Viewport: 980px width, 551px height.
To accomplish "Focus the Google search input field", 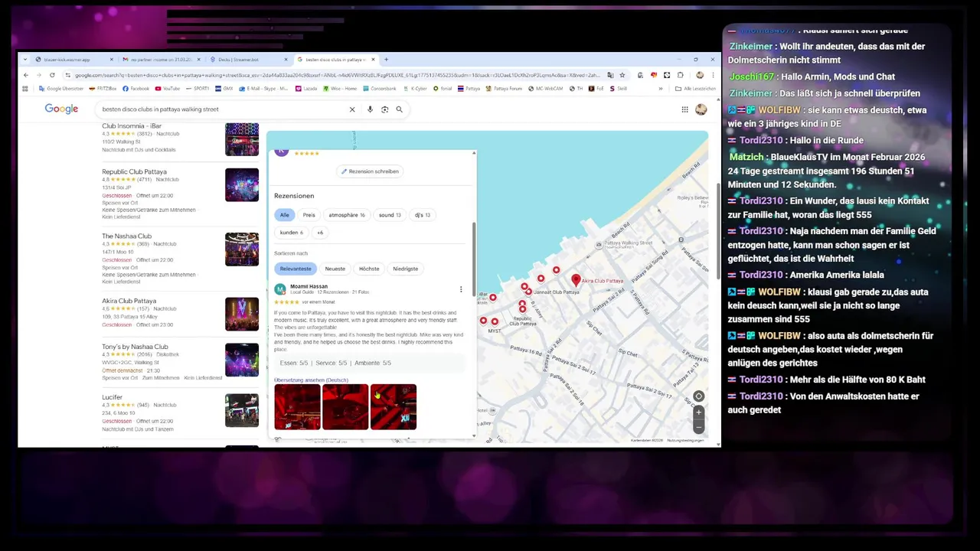I will (x=222, y=109).
